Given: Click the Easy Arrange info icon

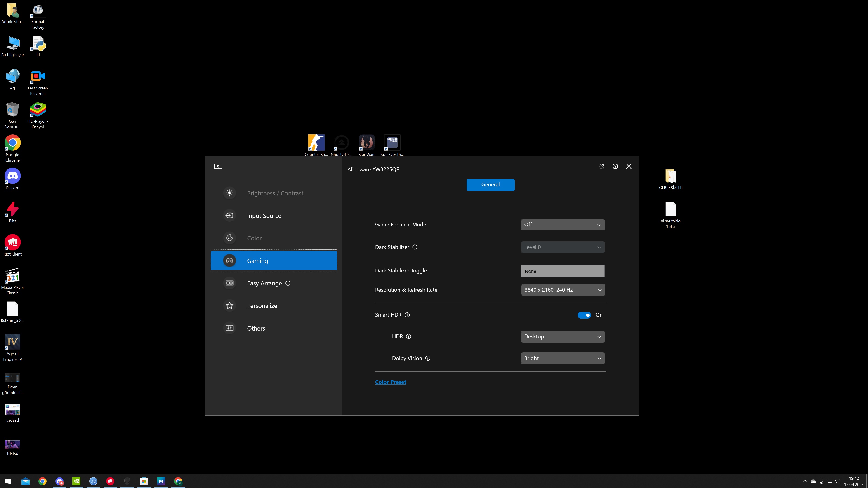Looking at the screenshot, I should click(x=288, y=283).
